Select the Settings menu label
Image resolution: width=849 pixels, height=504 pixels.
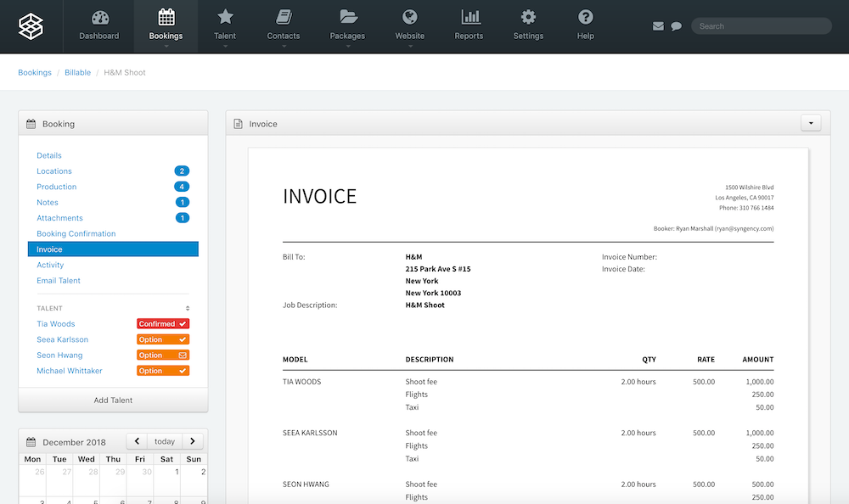point(528,36)
